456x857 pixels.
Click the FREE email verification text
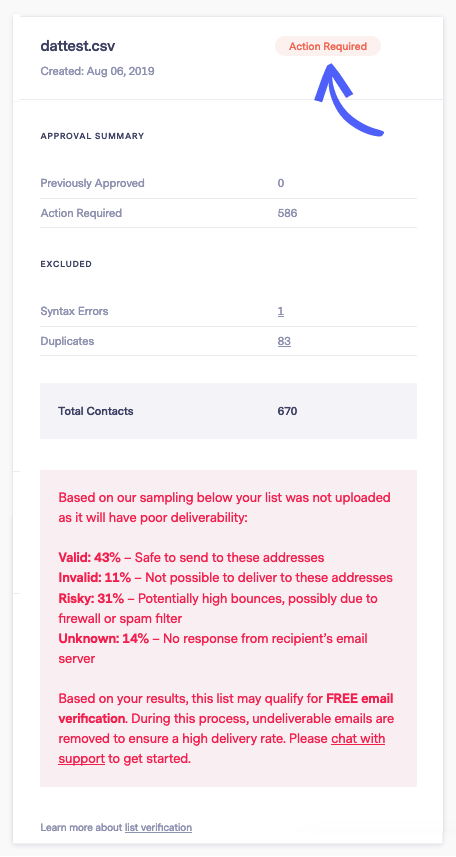coord(226,708)
